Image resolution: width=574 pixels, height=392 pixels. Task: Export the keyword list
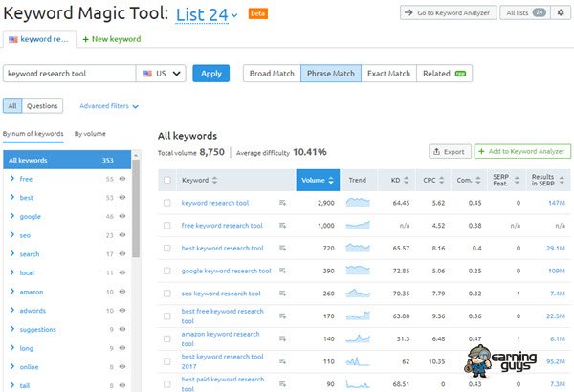click(x=450, y=151)
